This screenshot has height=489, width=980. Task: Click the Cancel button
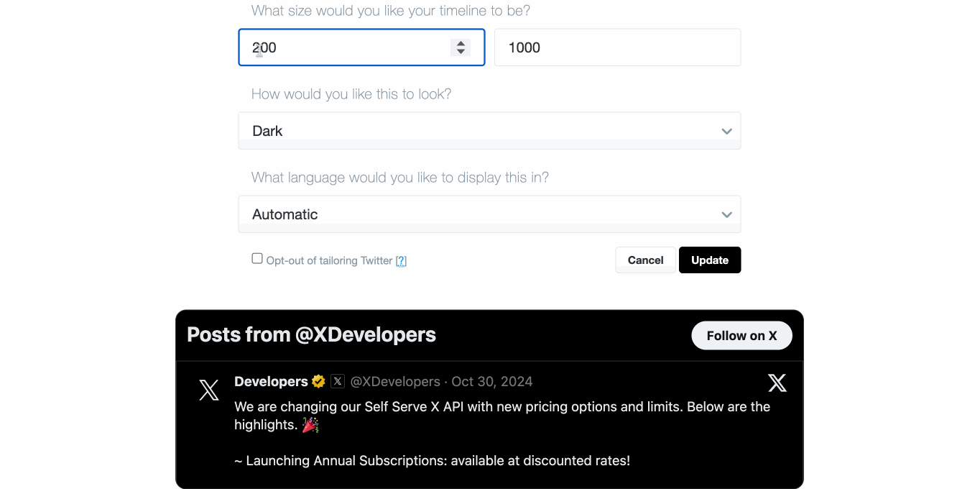click(645, 260)
